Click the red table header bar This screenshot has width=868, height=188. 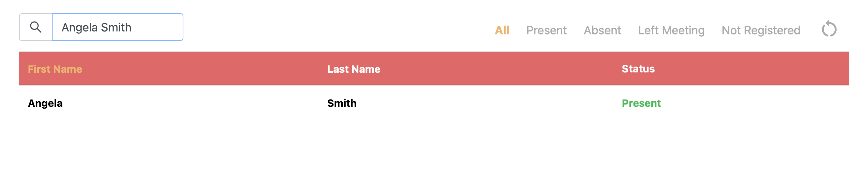[x=434, y=69]
